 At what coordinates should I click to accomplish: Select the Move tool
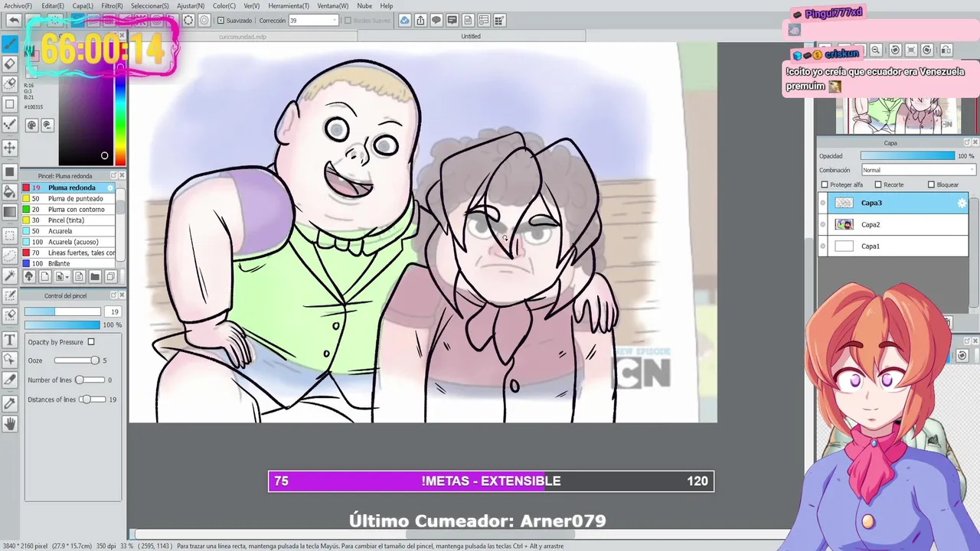[10, 147]
